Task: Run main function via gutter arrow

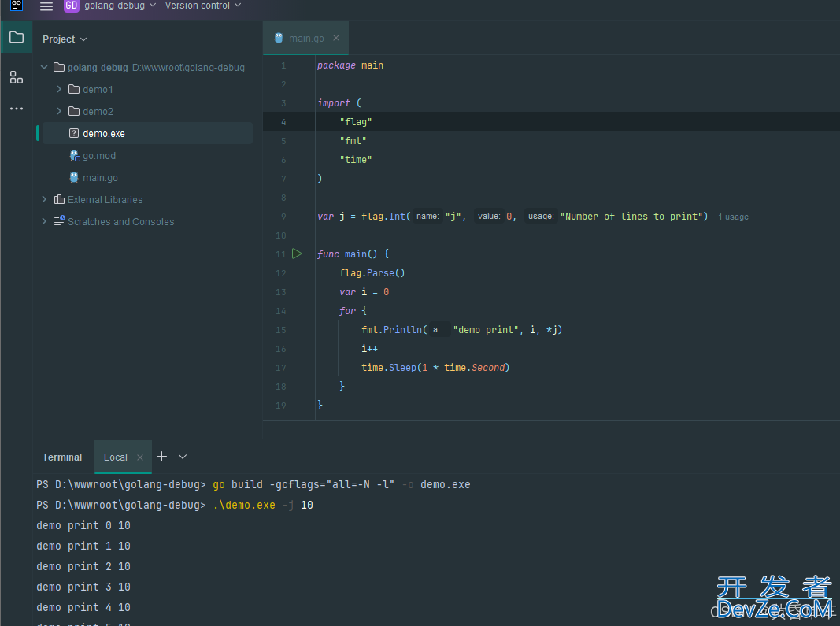Action: [x=297, y=254]
